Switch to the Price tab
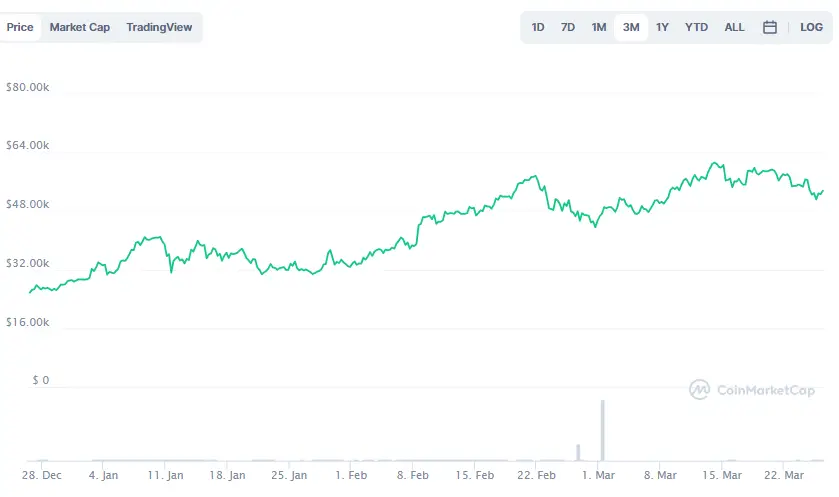This screenshot has height=497, width=839. point(20,27)
